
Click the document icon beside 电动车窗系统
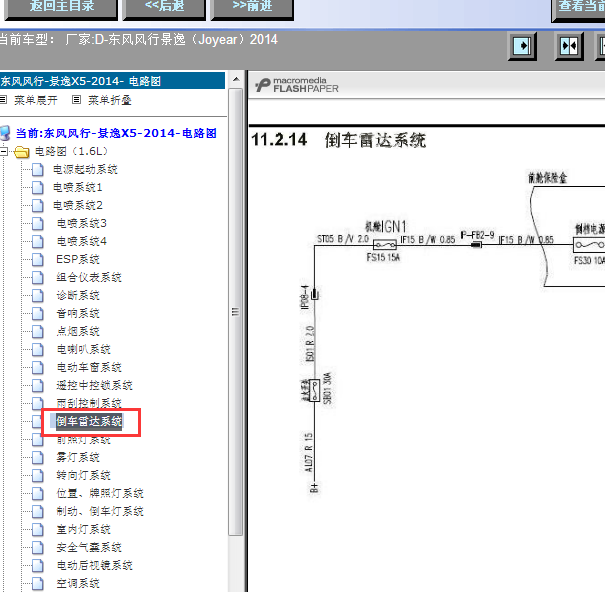pyautogui.click(x=37, y=367)
